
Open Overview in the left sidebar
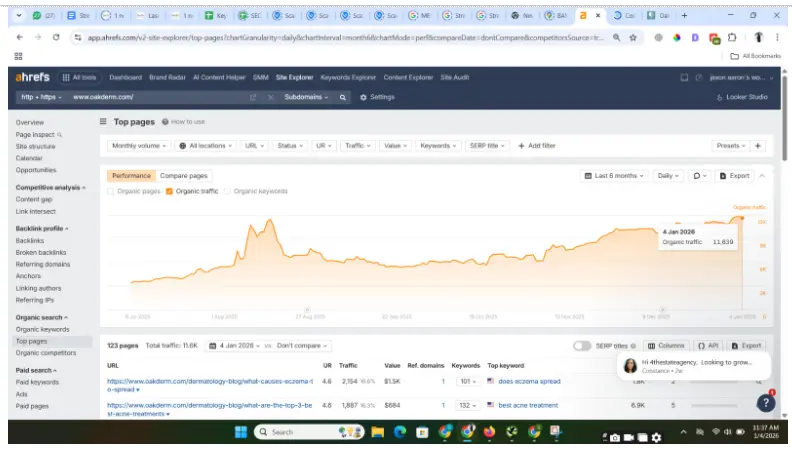[x=30, y=122]
